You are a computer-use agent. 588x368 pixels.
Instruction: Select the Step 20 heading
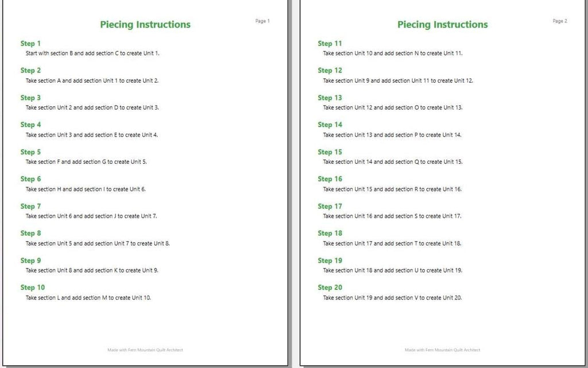point(330,287)
